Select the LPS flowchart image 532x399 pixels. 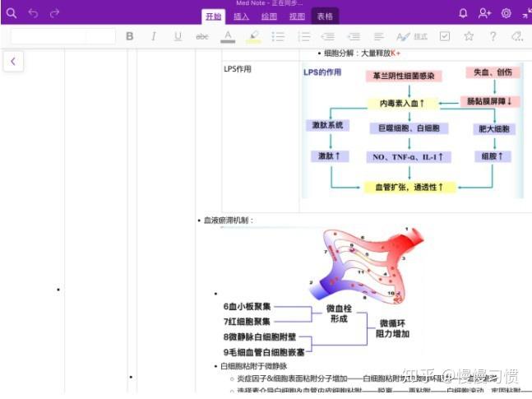412,132
